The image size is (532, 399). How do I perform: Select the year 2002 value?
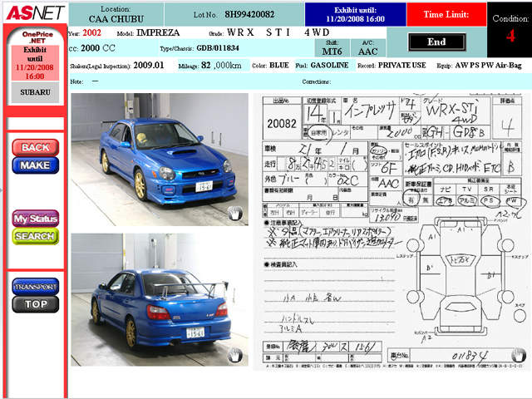coord(91,33)
